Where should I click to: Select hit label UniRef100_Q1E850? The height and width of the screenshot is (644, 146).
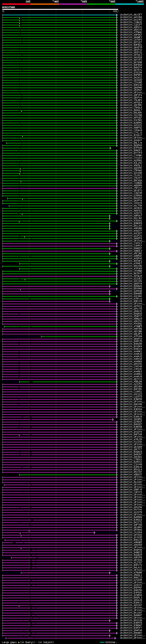tap(131, 168)
